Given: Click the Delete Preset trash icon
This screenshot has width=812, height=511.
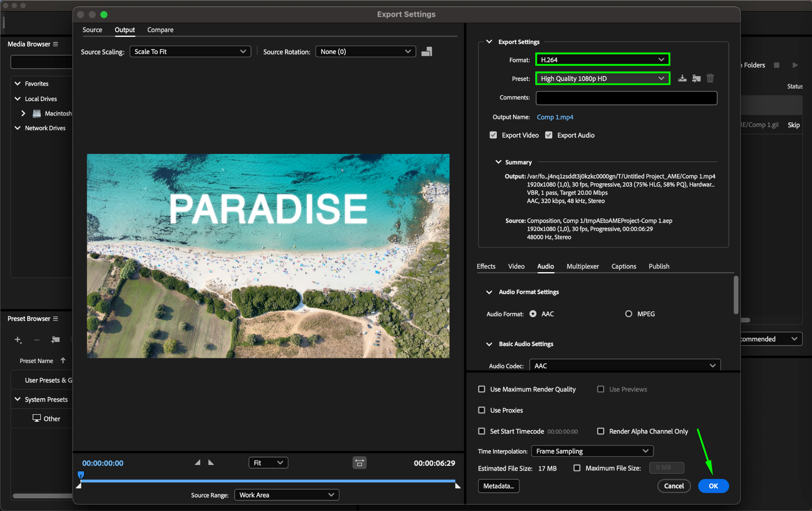Looking at the screenshot, I should point(710,78).
